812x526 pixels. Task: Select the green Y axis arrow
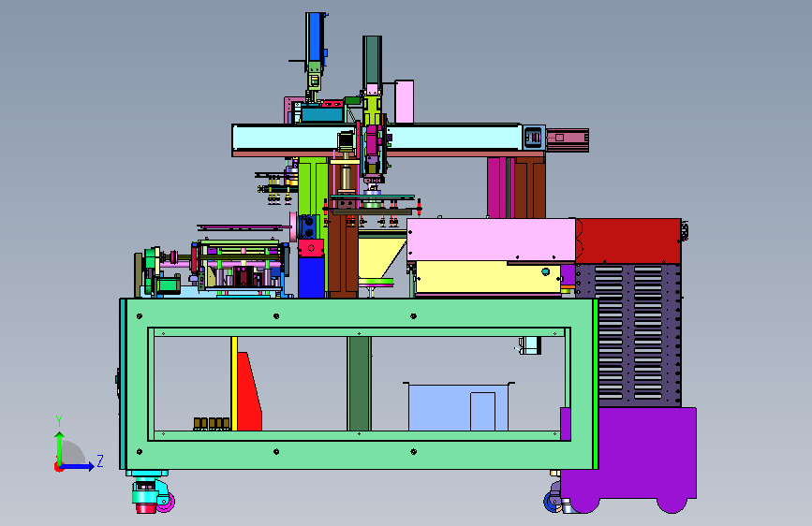coord(60,448)
